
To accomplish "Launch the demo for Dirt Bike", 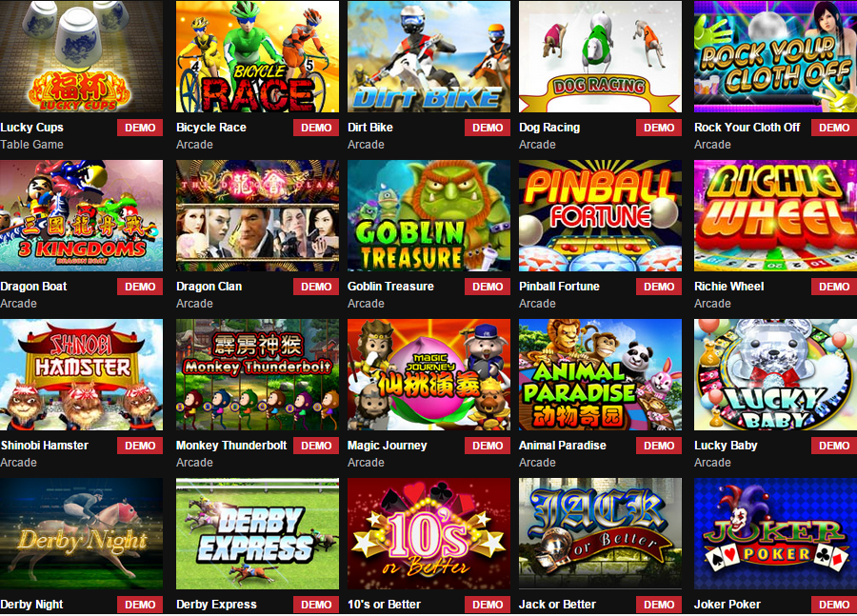I will tap(488, 128).
